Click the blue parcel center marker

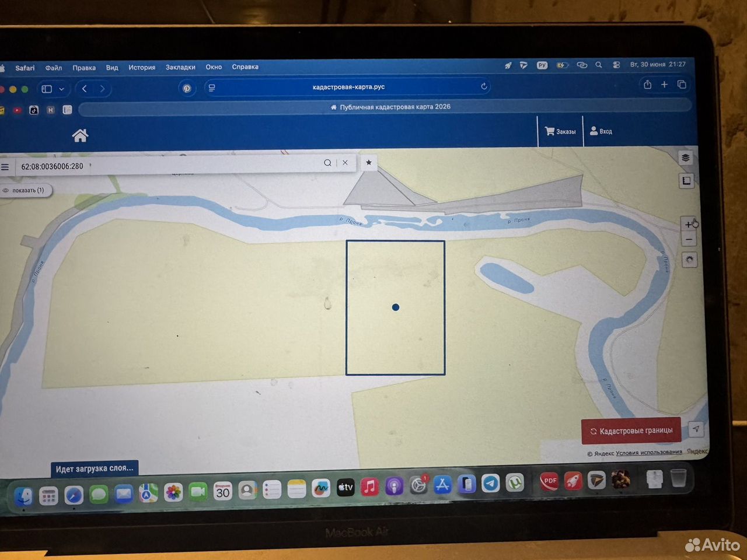point(396,307)
